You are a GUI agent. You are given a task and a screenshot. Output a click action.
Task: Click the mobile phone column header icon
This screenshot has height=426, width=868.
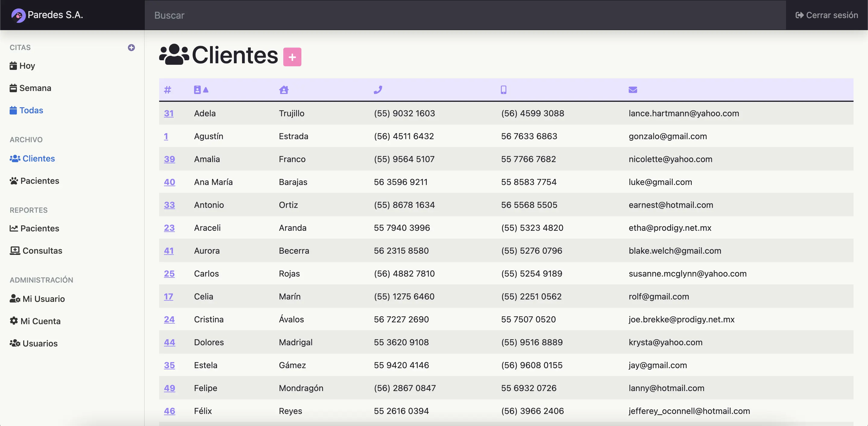tap(503, 89)
